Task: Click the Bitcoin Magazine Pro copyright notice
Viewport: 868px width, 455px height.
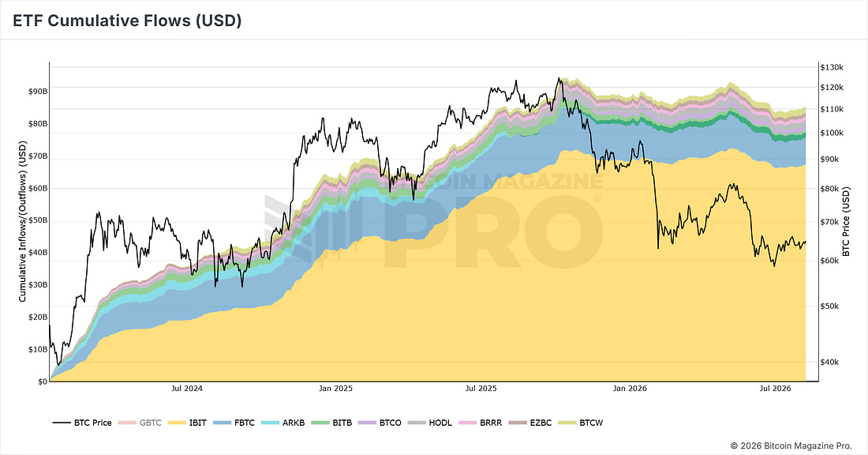Action: click(791, 446)
